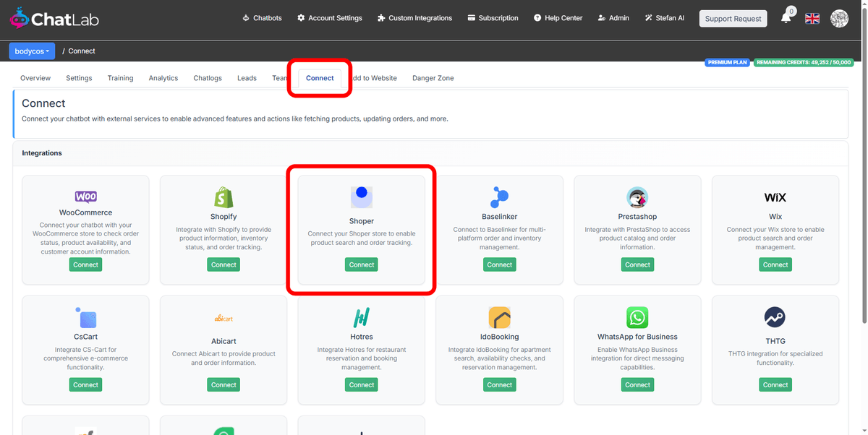Select the PrestaShop mascot icon
This screenshot has width=868, height=435.
637,196
